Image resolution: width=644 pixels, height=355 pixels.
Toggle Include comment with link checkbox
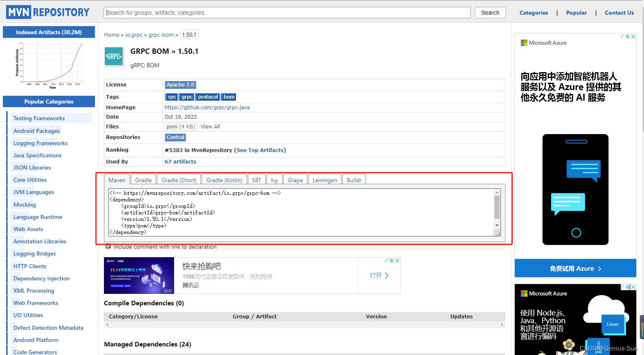[x=108, y=246]
